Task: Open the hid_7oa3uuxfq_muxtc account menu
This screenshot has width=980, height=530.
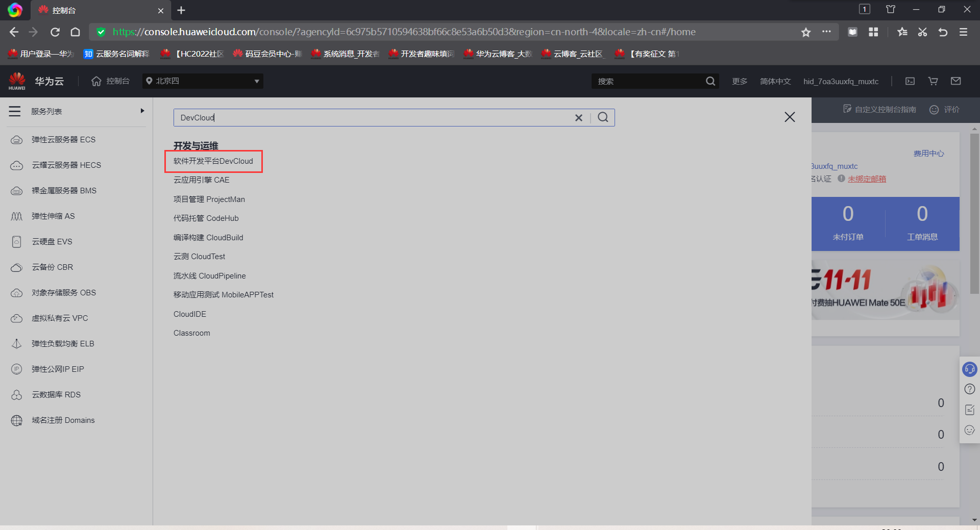Action: click(841, 81)
